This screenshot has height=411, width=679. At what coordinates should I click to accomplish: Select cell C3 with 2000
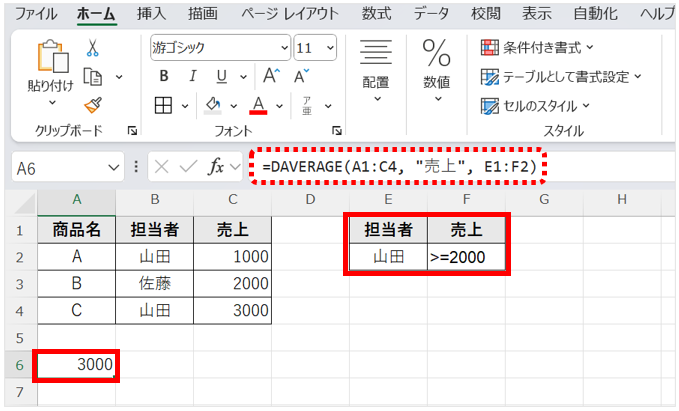(x=233, y=284)
